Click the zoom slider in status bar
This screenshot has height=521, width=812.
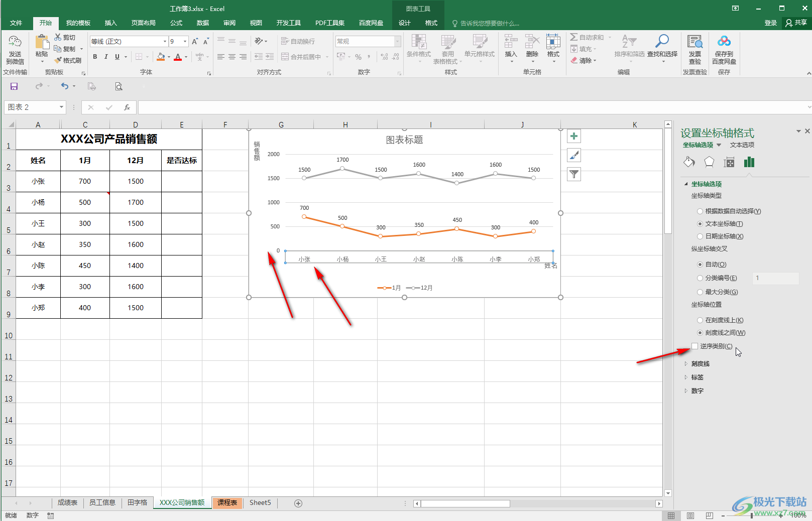coord(752,515)
